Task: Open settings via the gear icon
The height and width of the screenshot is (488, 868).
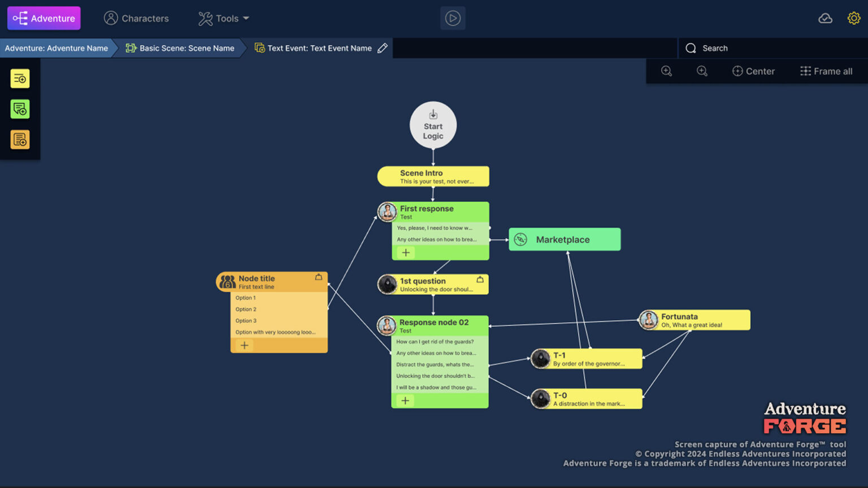Action: coord(853,19)
